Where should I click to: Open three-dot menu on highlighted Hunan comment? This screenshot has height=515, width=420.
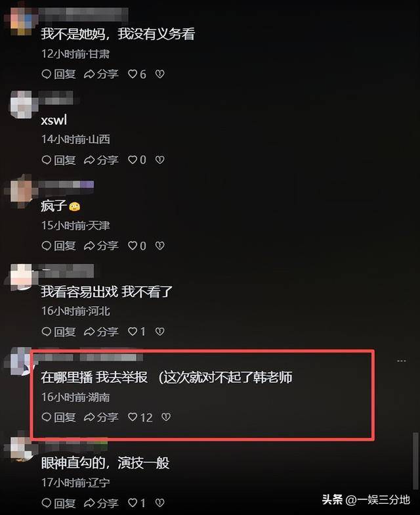click(402, 361)
